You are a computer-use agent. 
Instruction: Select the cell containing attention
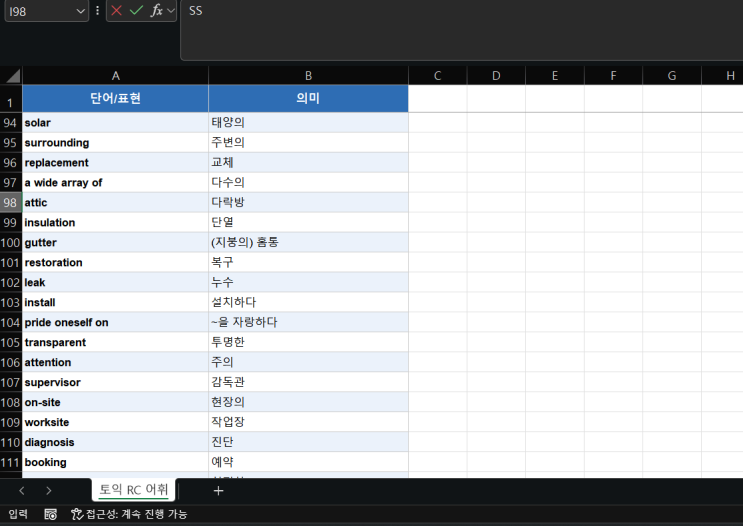(x=116, y=363)
